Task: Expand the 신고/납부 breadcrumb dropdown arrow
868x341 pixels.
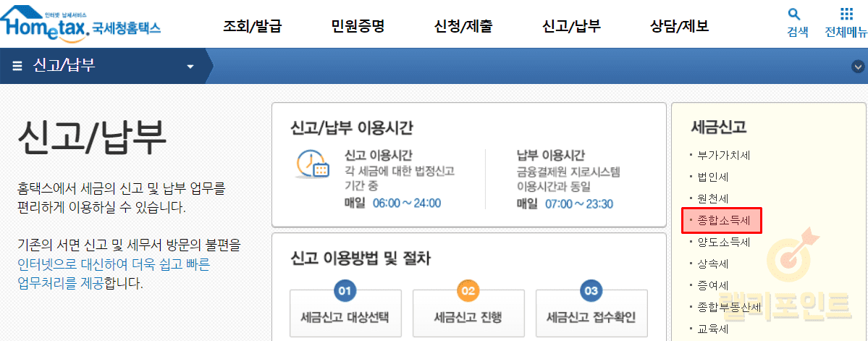Action: pos(190,67)
